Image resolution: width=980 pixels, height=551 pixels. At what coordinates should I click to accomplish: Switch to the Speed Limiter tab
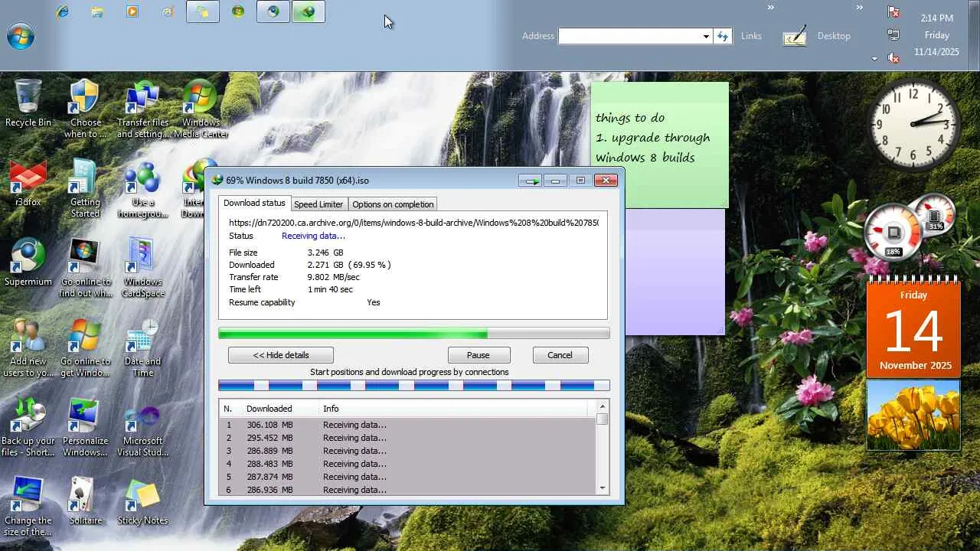tap(318, 204)
